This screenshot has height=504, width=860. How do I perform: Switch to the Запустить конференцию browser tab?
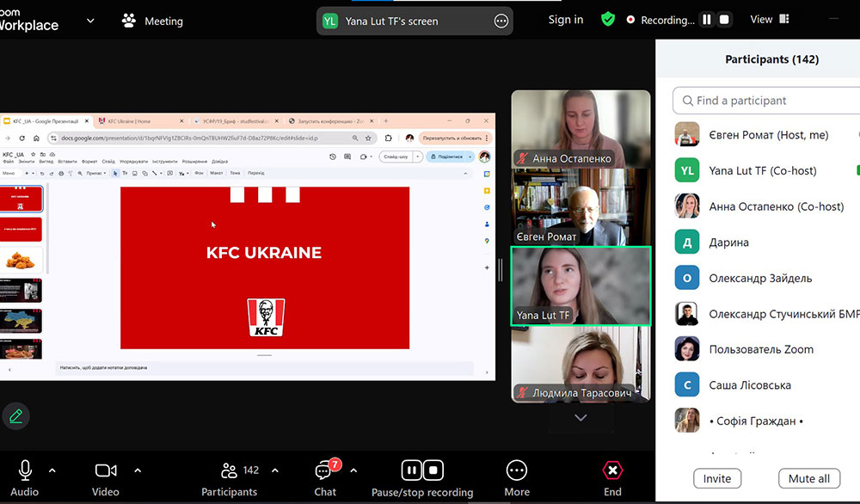331,121
